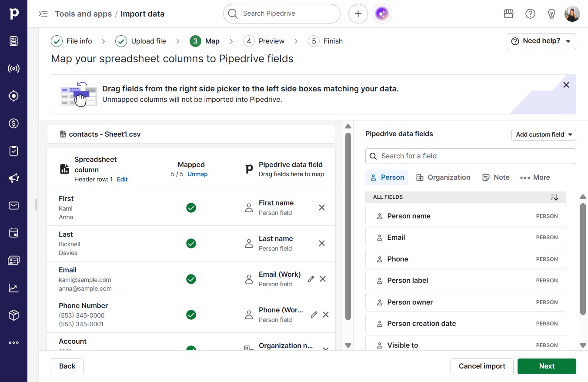Go to the File info step
Image resolution: width=588 pixels, height=382 pixels.
pos(72,41)
